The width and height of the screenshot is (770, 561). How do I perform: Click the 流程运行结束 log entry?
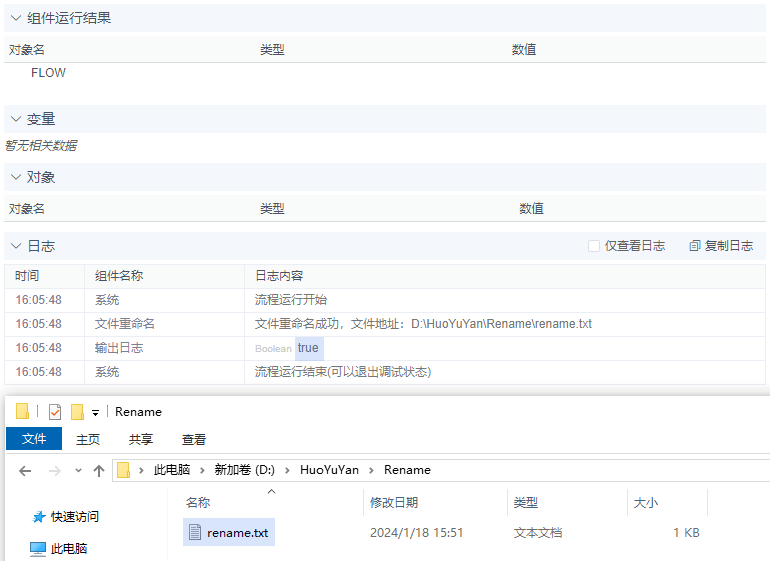[x=343, y=372]
